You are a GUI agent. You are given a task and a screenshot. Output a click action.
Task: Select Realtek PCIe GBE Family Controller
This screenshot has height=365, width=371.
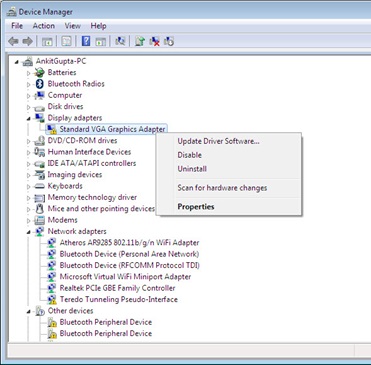pyautogui.click(x=117, y=288)
